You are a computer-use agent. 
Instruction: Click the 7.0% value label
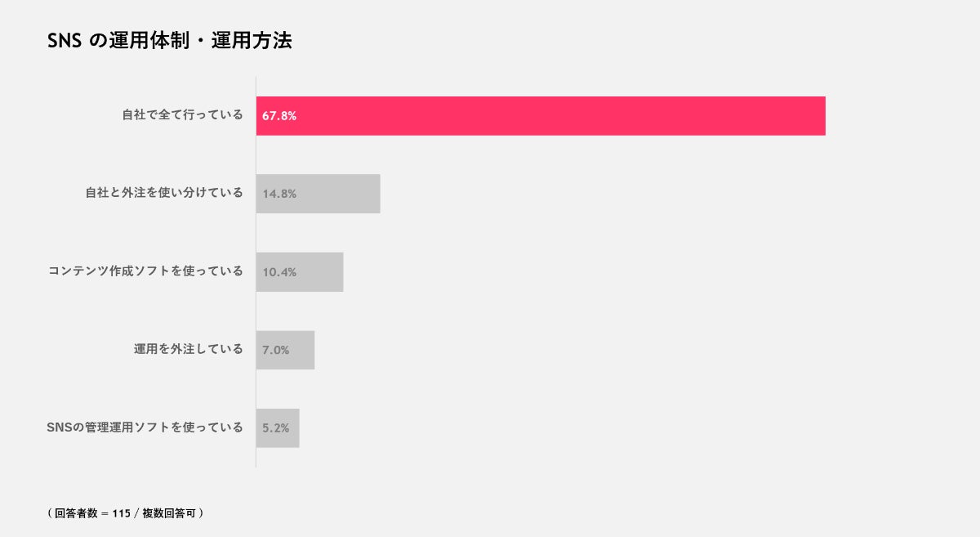pos(276,350)
